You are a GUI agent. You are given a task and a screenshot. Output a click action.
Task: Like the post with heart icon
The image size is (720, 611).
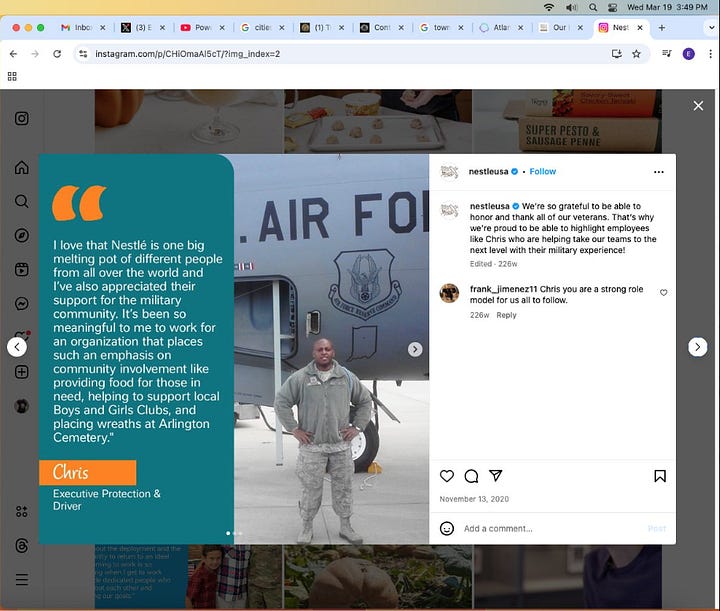447,476
